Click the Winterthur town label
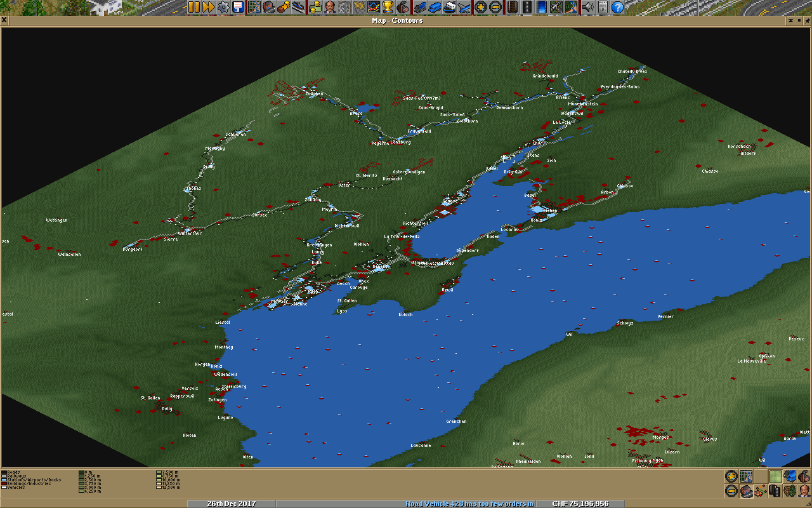This screenshot has height=508, width=812. click(190, 233)
